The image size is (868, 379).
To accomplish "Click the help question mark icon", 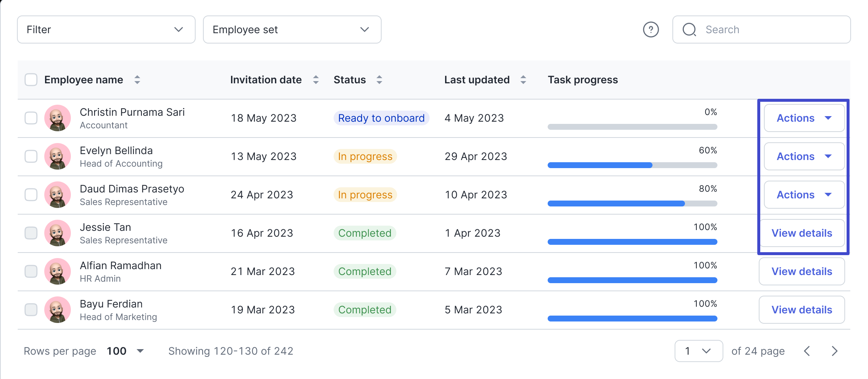I will coord(651,29).
